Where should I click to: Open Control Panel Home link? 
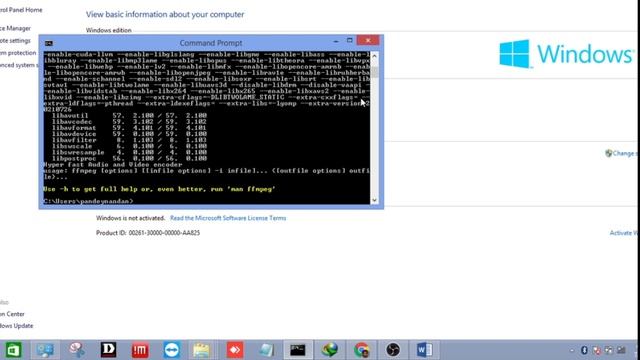point(21,10)
